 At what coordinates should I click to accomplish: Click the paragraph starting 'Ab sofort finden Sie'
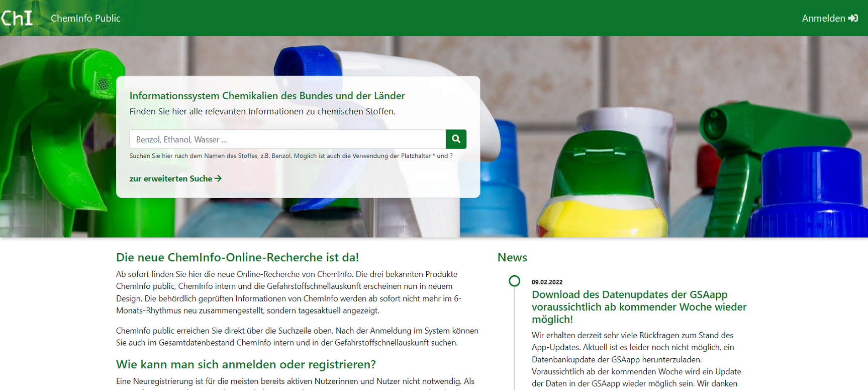288,292
